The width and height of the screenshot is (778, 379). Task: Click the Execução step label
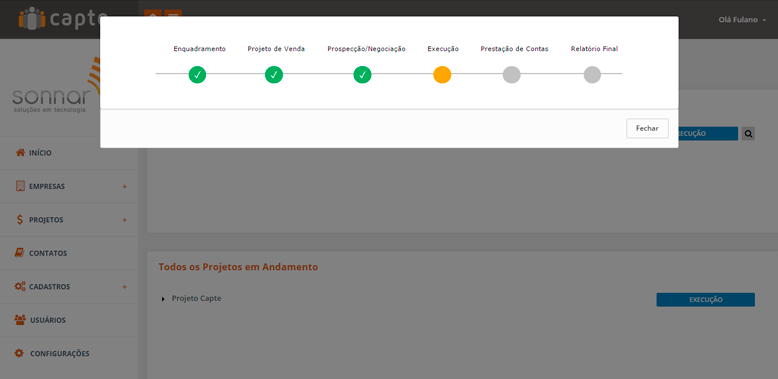pyautogui.click(x=443, y=49)
